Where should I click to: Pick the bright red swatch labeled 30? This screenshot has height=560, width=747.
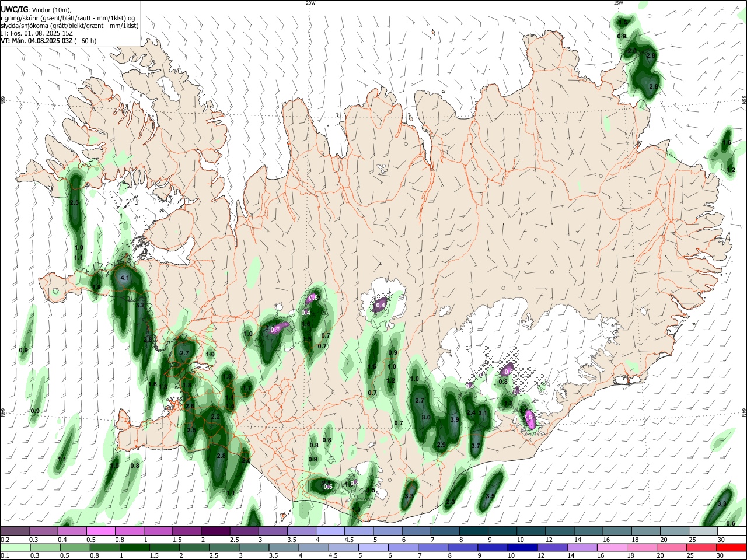732,548
